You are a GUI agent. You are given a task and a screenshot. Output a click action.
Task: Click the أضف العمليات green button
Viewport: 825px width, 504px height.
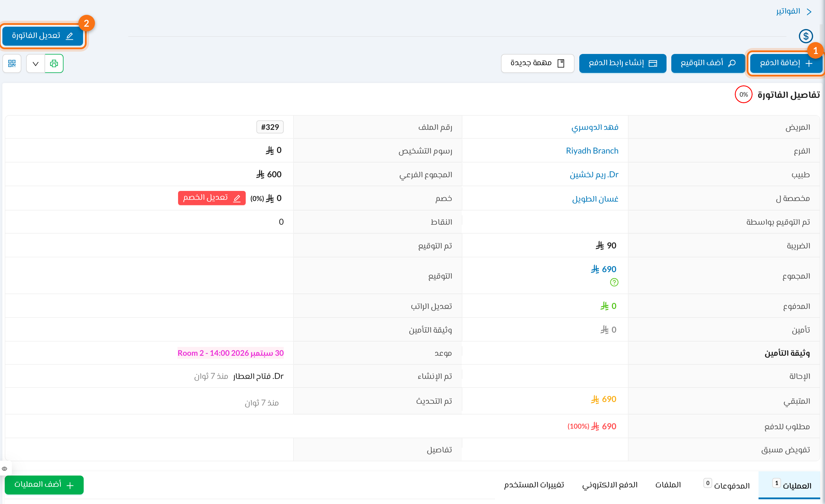pos(44,485)
